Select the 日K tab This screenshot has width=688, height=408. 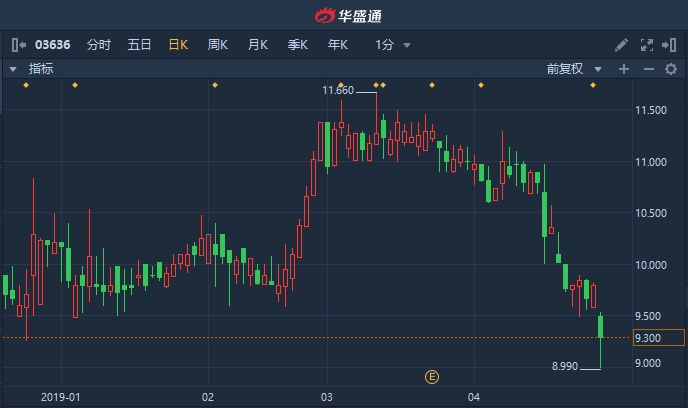pyautogui.click(x=178, y=45)
